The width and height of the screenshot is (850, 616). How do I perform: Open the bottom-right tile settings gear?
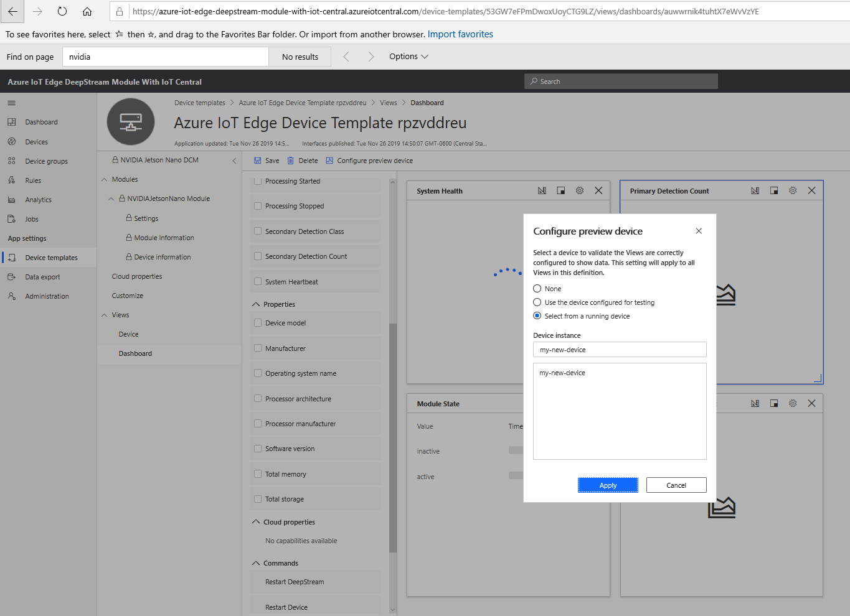(x=793, y=403)
